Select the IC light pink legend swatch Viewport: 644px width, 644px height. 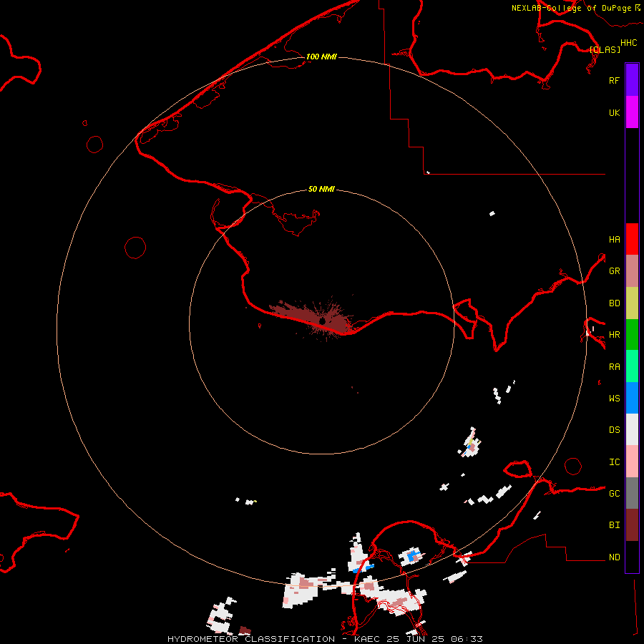[x=632, y=462]
